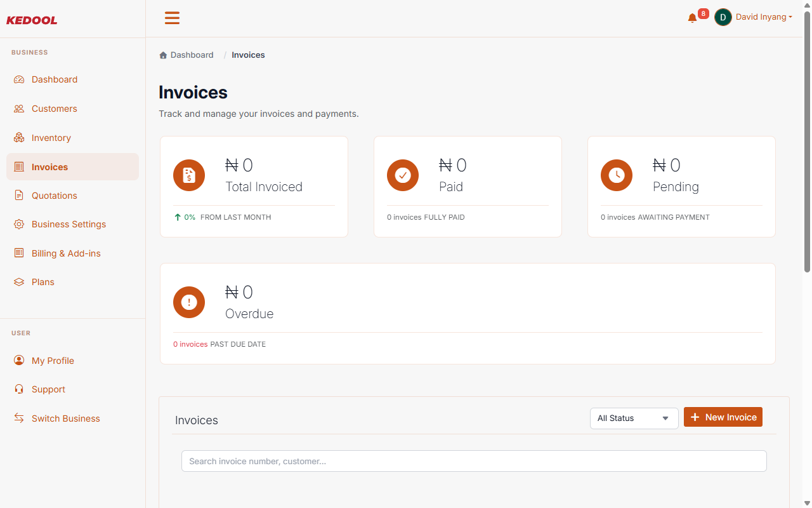Click the 'FROM LAST MONTH' text

235,217
